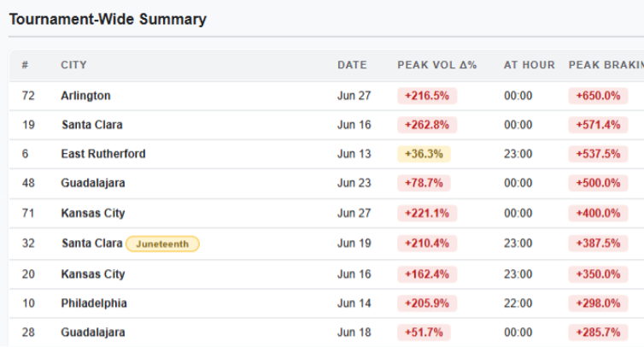Click 23:00 in the East Rutherford row
644x347 pixels.
click(x=518, y=154)
